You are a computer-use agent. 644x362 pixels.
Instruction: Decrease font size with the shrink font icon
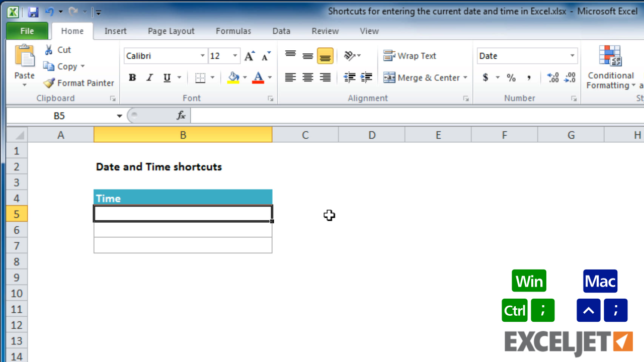tap(266, 56)
